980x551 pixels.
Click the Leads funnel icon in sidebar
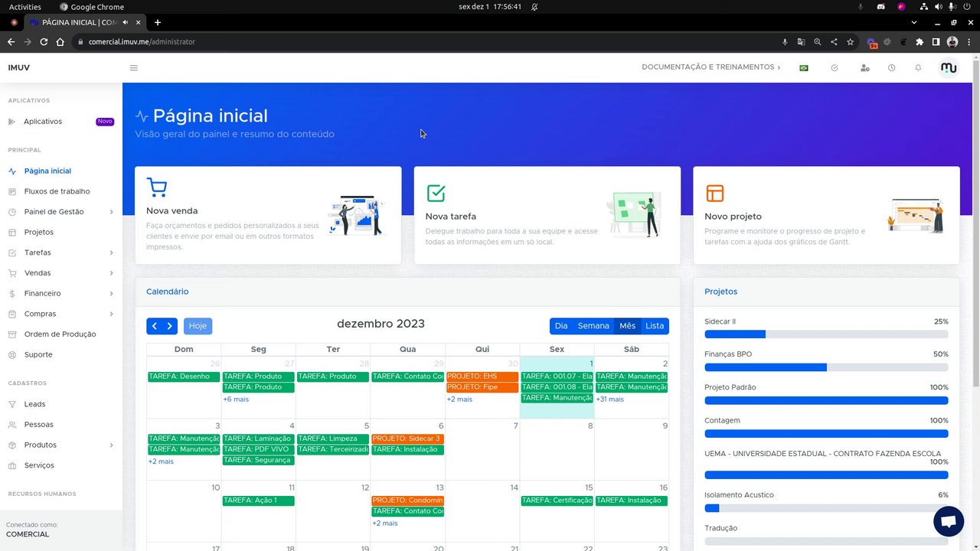pos(12,404)
